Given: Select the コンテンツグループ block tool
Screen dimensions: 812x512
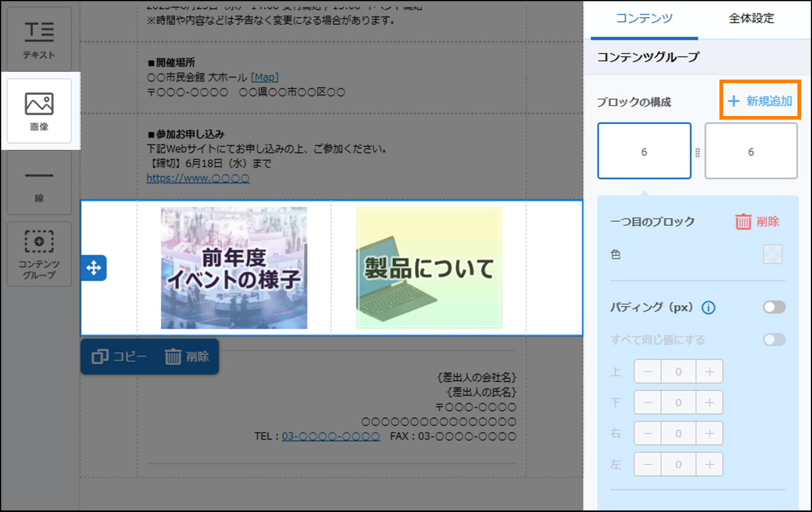Looking at the screenshot, I should coord(39,254).
